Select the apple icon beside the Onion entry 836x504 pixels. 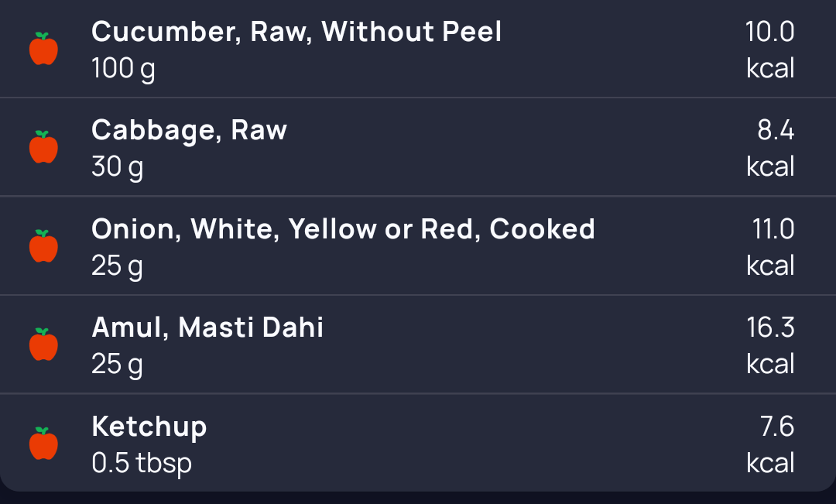43,246
